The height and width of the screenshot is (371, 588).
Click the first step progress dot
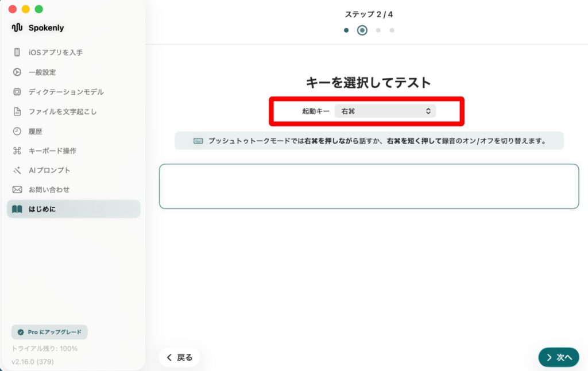tap(346, 30)
